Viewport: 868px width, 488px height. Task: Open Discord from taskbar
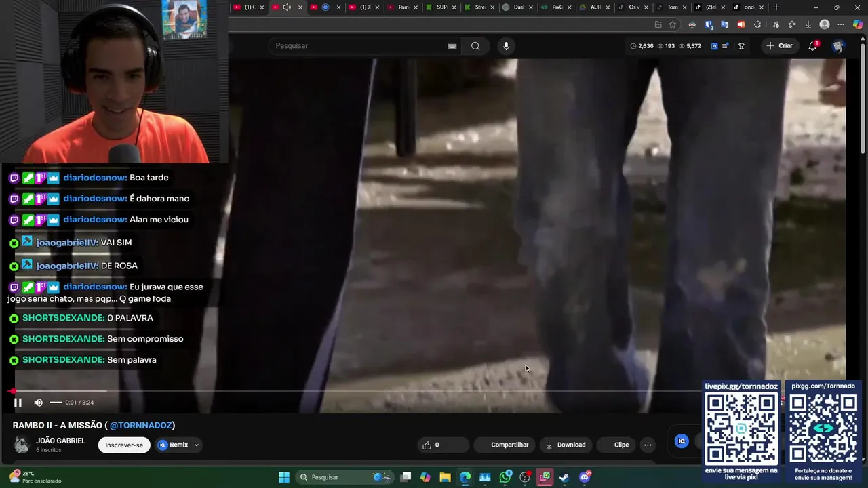(585, 477)
